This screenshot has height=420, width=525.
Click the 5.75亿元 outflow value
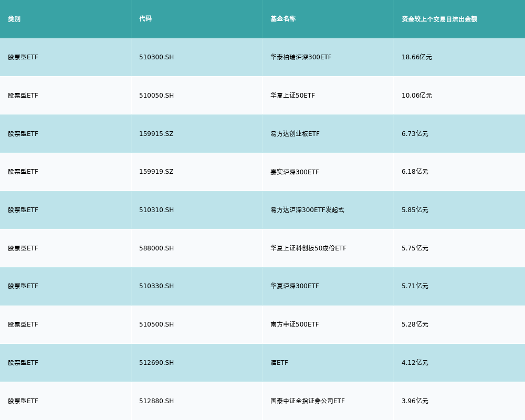pos(415,248)
